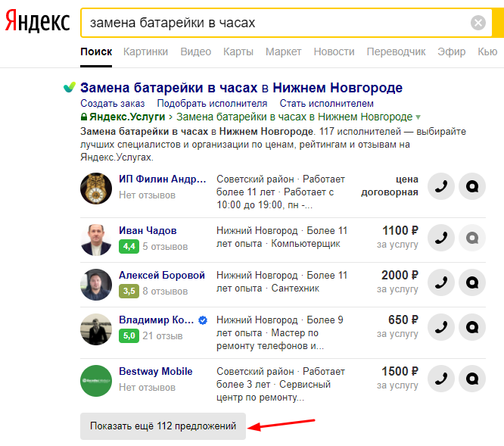Call Алексей Боровой via phone icon
The width and height of the screenshot is (504, 446).
point(441,282)
